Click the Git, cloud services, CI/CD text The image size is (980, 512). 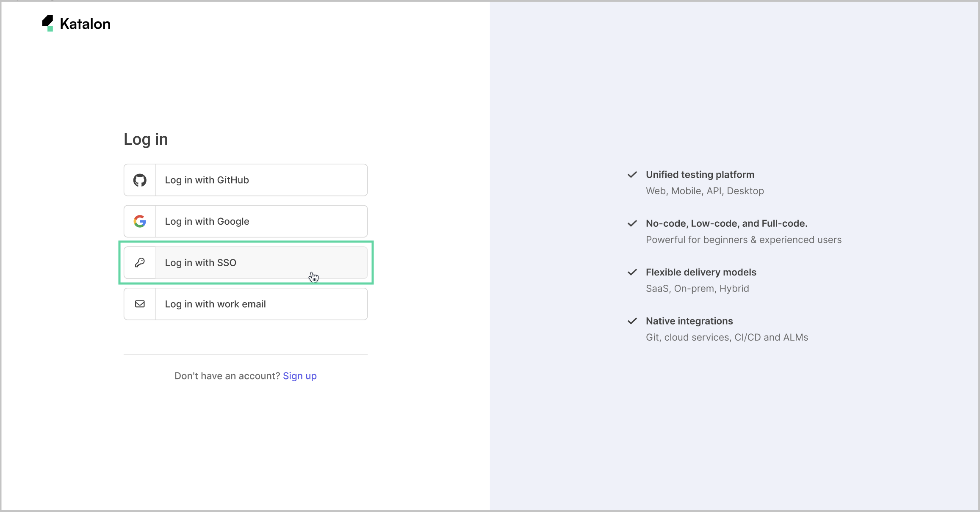pos(727,337)
